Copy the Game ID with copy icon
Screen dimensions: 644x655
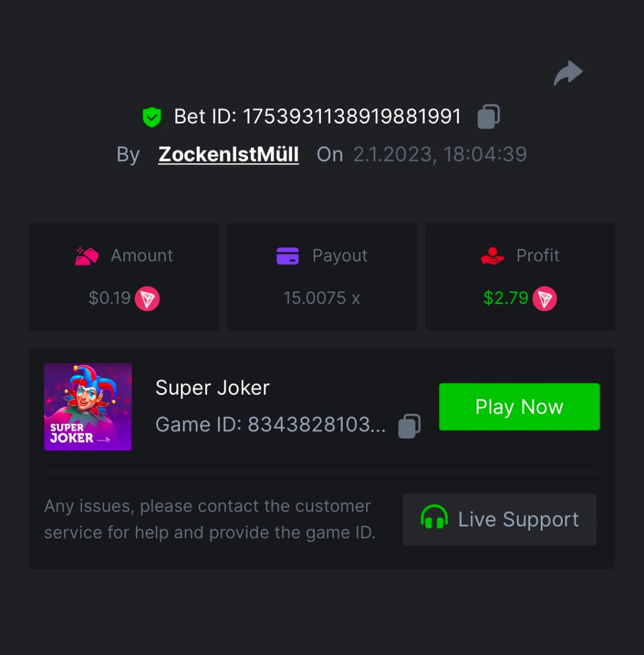(409, 426)
